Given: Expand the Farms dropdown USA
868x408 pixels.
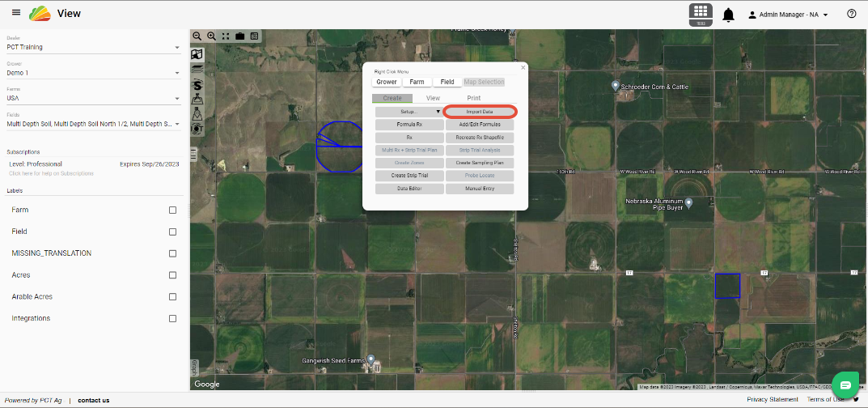Looking at the screenshot, I should (94, 98).
